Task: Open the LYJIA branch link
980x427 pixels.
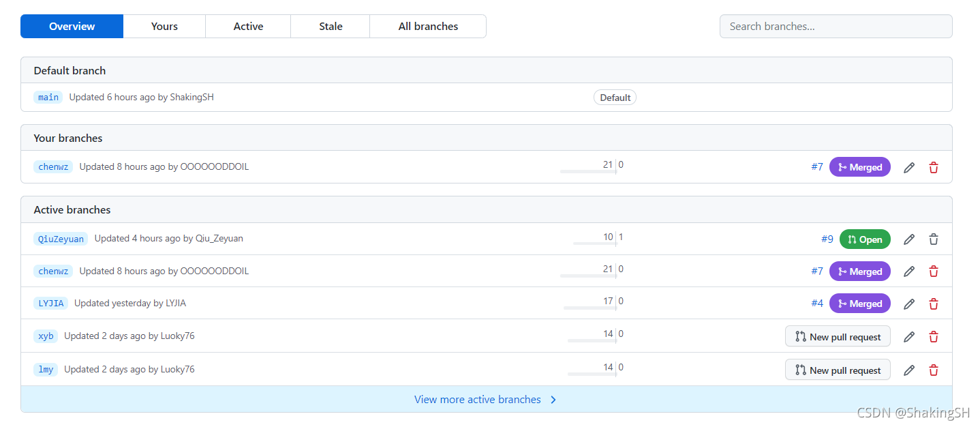Action: pos(51,303)
